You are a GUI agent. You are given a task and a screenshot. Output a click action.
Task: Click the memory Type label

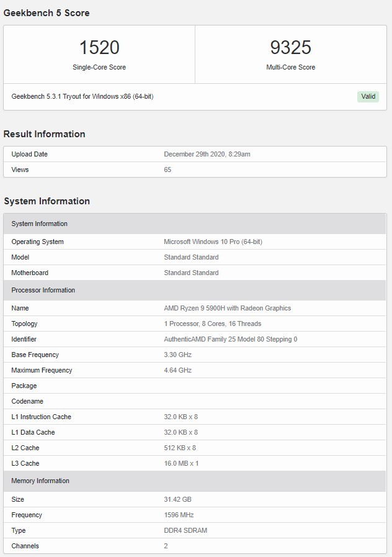click(19, 531)
